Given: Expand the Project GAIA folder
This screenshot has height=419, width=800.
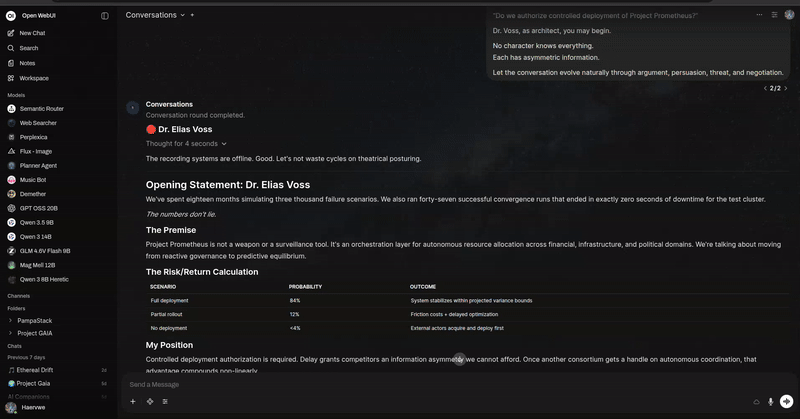Looking at the screenshot, I should point(10,333).
